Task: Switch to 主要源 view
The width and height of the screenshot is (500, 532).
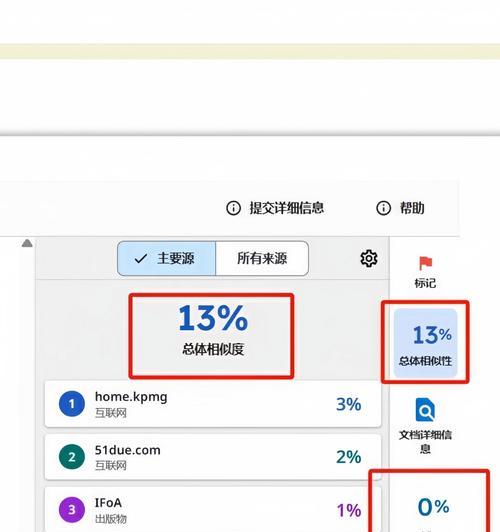Action: coord(167,259)
